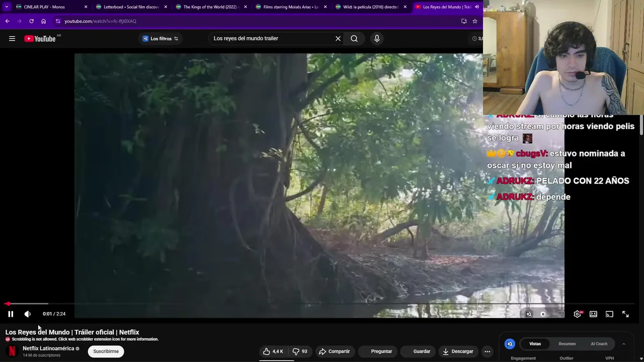This screenshot has width=644, height=362.
Task: Bookmark this page with the star
Action: (x=474, y=21)
